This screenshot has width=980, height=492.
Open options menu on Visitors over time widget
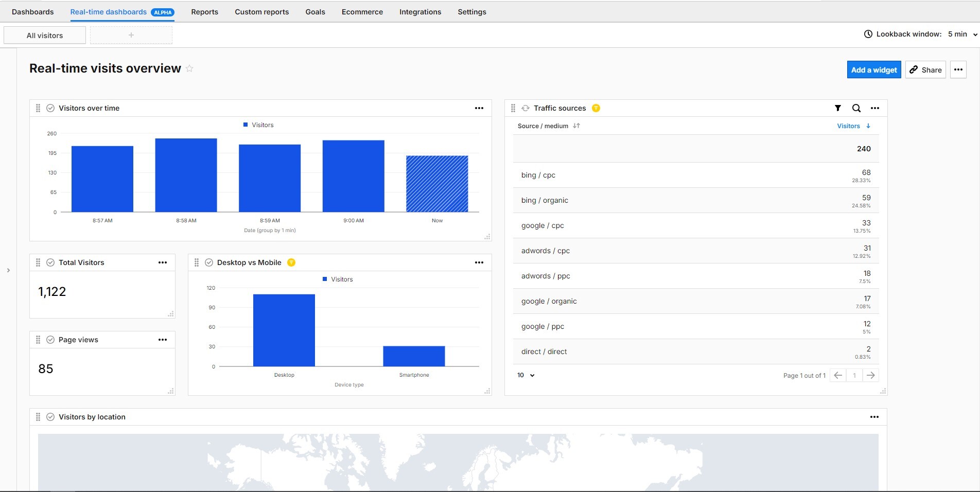coord(479,108)
